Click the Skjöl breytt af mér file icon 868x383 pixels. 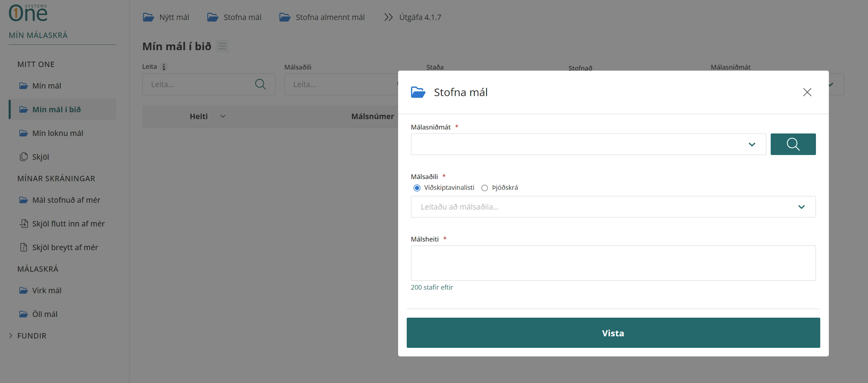tap(24, 247)
